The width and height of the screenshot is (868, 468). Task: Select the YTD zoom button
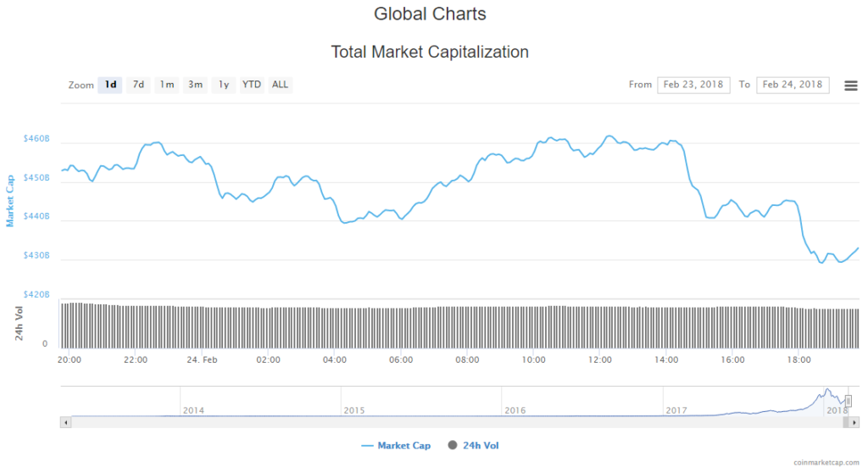point(252,85)
